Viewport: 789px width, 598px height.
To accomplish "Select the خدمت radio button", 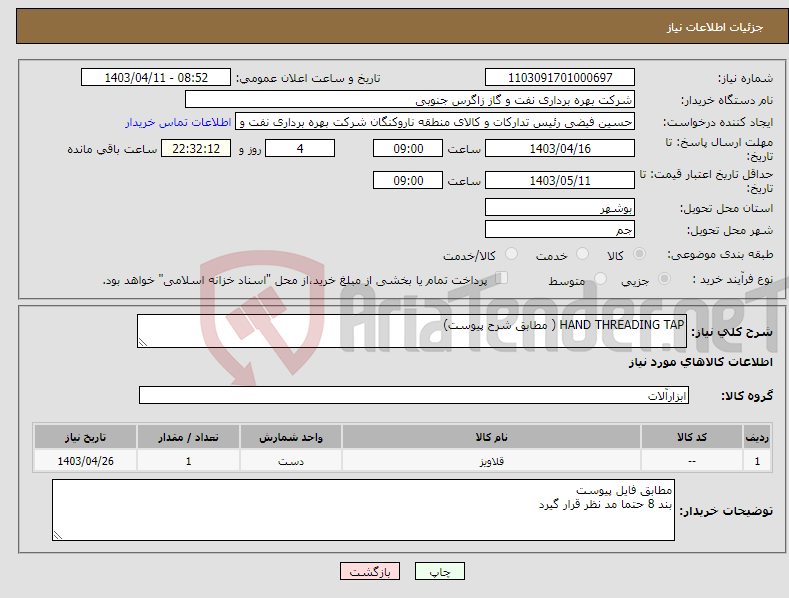I will [582, 254].
